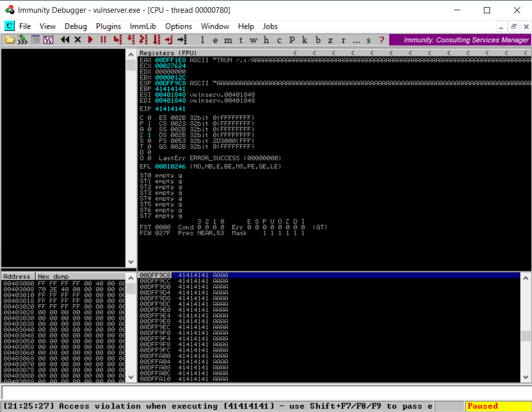Show Breakpoints with 'b' button
This screenshot has height=412, width=532.
tap(318, 40)
